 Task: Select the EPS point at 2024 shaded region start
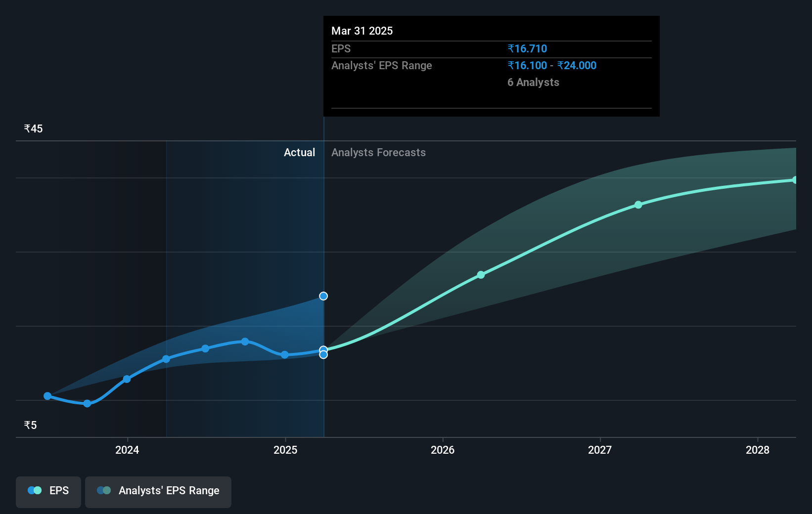click(x=166, y=359)
